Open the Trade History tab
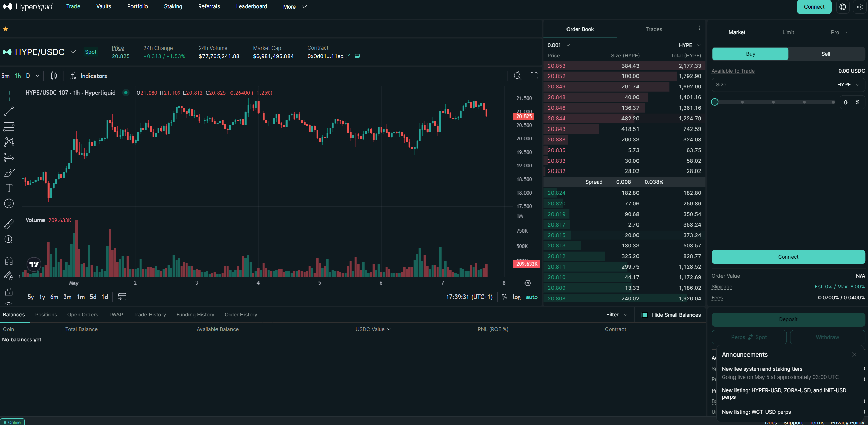The height and width of the screenshot is (425, 868). 150,315
